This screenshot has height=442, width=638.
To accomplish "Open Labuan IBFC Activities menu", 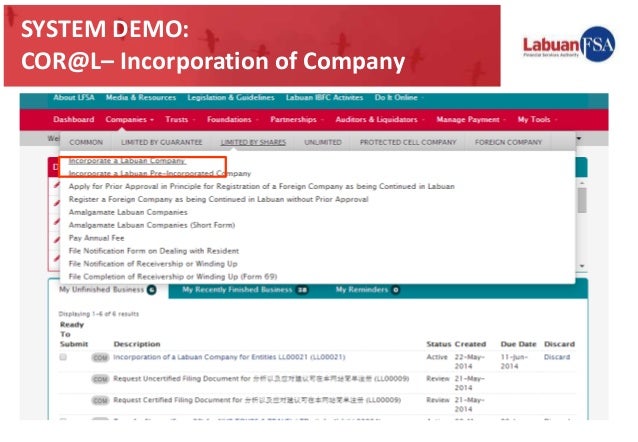I will pyautogui.click(x=324, y=98).
